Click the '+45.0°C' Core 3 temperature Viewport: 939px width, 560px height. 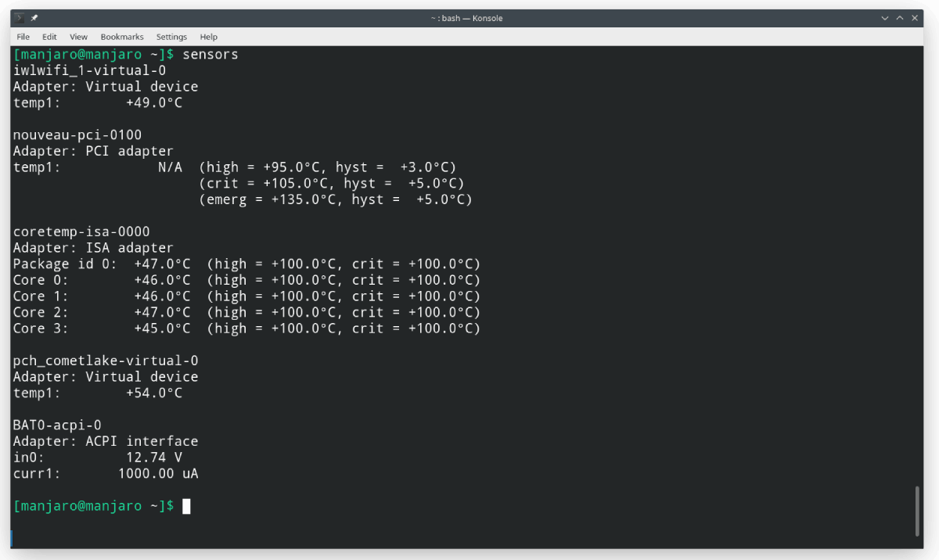click(x=162, y=328)
